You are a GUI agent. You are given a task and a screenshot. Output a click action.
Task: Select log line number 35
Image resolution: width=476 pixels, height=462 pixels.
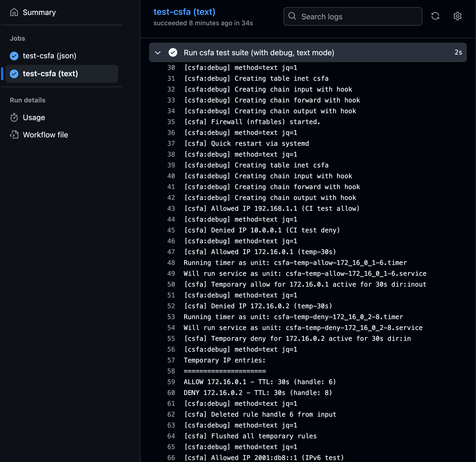pyautogui.click(x=171, y=122)
